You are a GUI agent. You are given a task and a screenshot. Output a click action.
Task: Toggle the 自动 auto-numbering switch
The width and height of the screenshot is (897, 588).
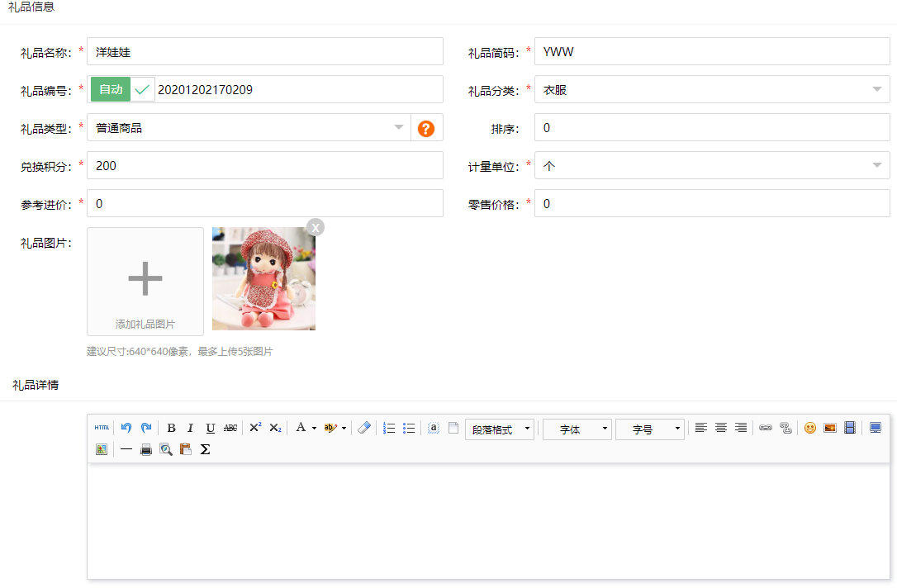(x=122, y=90)
